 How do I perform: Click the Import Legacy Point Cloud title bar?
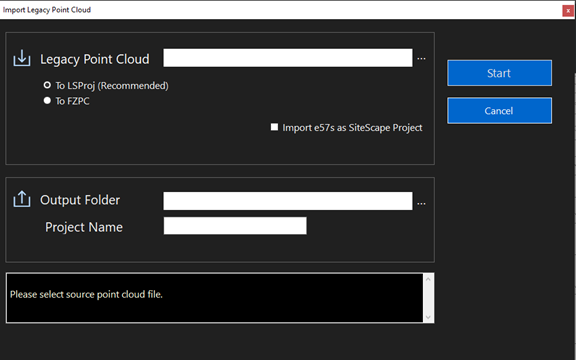281,10
